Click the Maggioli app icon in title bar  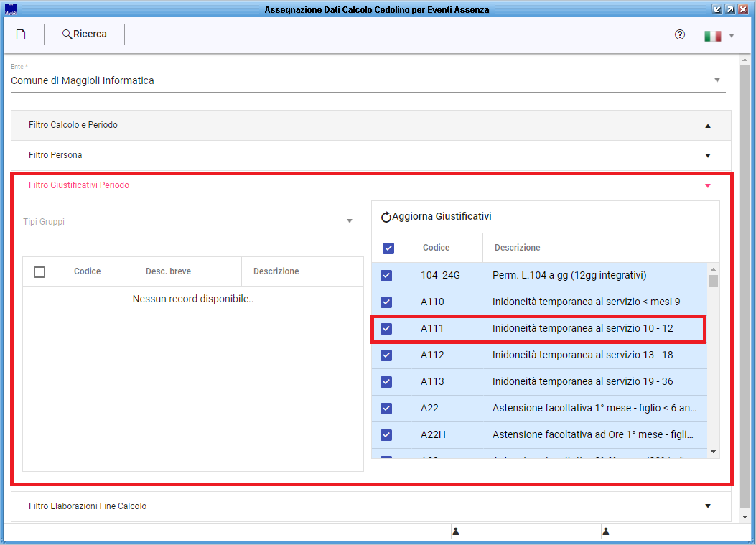click(10, 9)
